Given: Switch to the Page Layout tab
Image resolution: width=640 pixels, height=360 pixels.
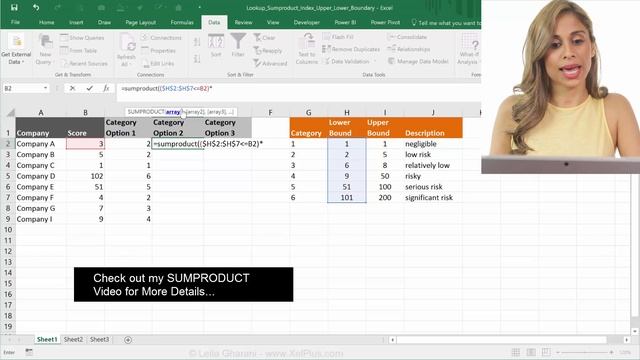Looking at the screenshot, I should (x=141, y=22).
